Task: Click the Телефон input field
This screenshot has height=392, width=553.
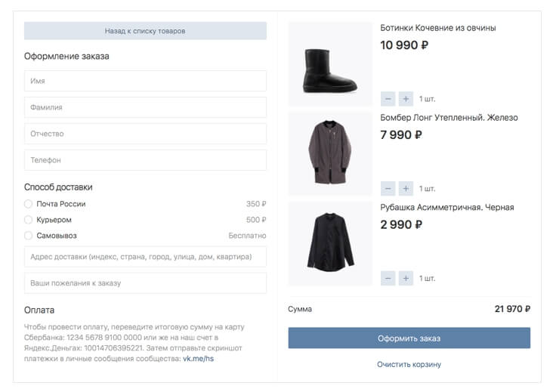Action: pyautogui.click(x=145, y=160)
